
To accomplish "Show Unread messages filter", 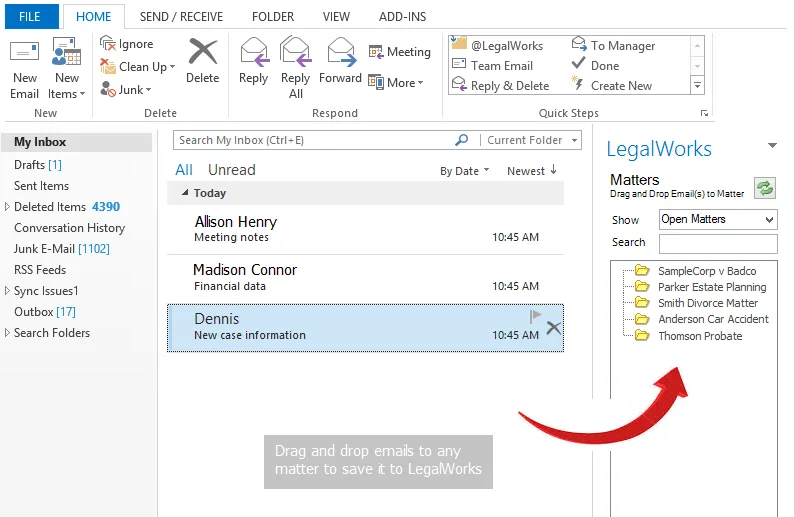I will 232,170.
